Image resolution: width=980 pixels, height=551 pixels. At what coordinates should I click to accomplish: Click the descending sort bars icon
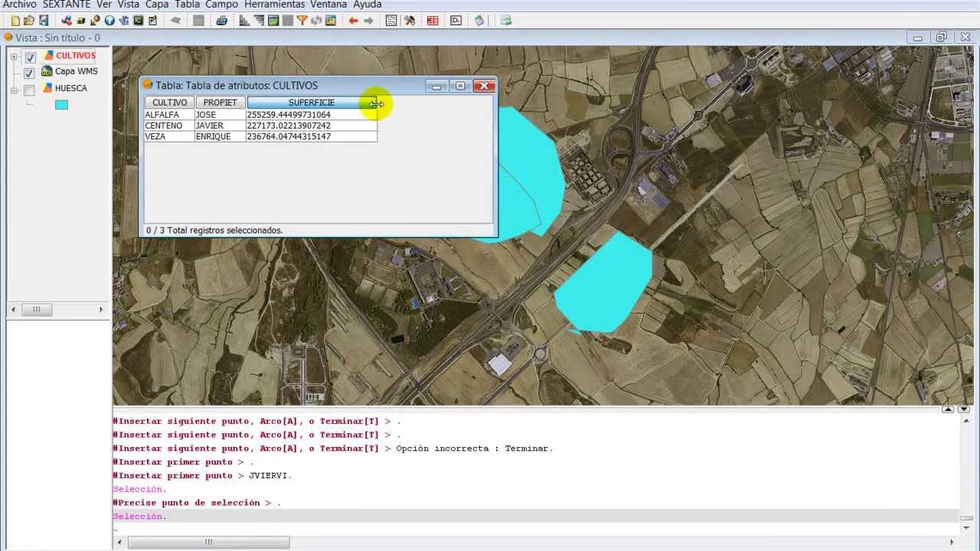click(x=259, y=21)
